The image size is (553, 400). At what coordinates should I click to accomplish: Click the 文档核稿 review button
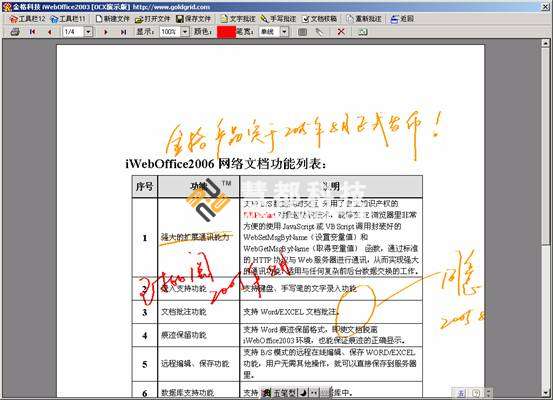pos(319,19)
